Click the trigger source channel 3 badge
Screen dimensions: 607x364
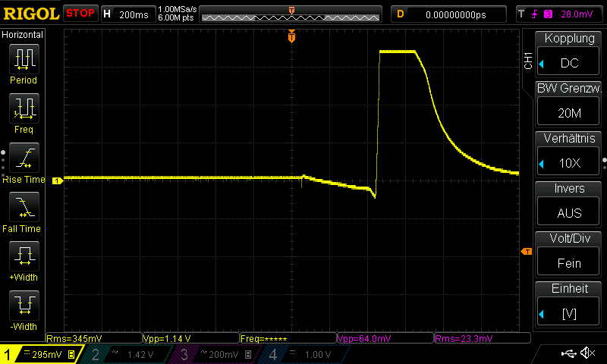(x=548, y=14)
